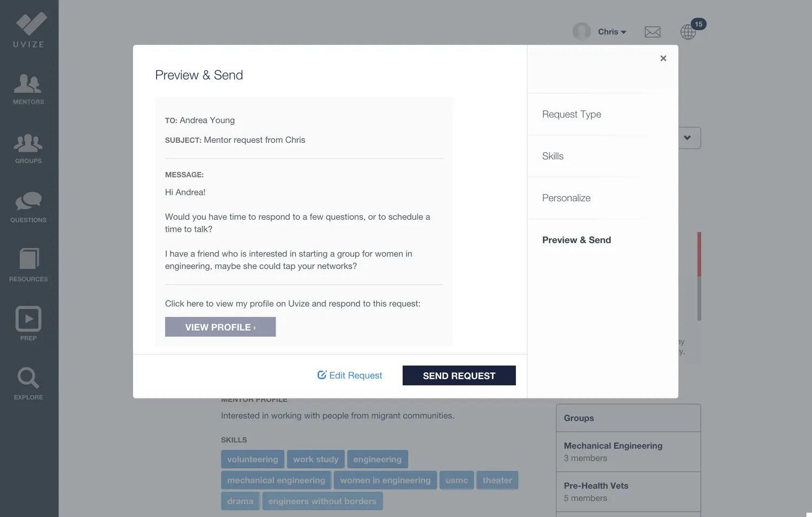Go to the Request Type step
This screenshot has height=517, width=812.
pos(572,114)
